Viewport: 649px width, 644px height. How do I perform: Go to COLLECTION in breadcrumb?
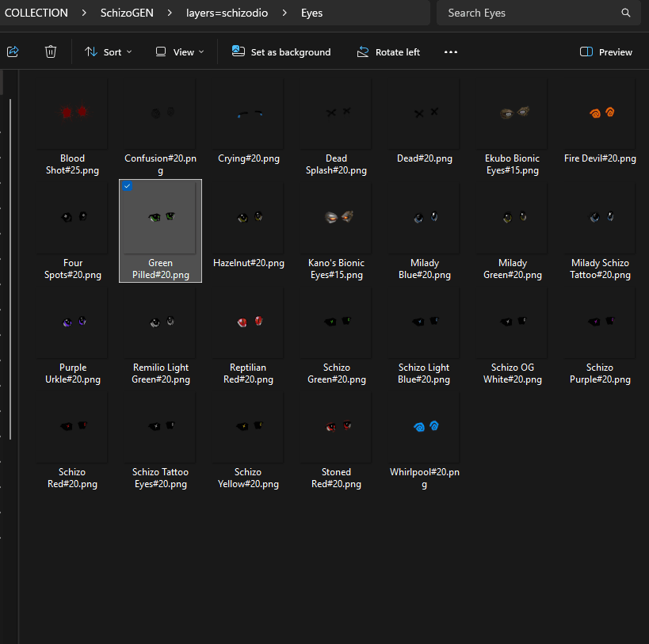(x=36, y=13)
